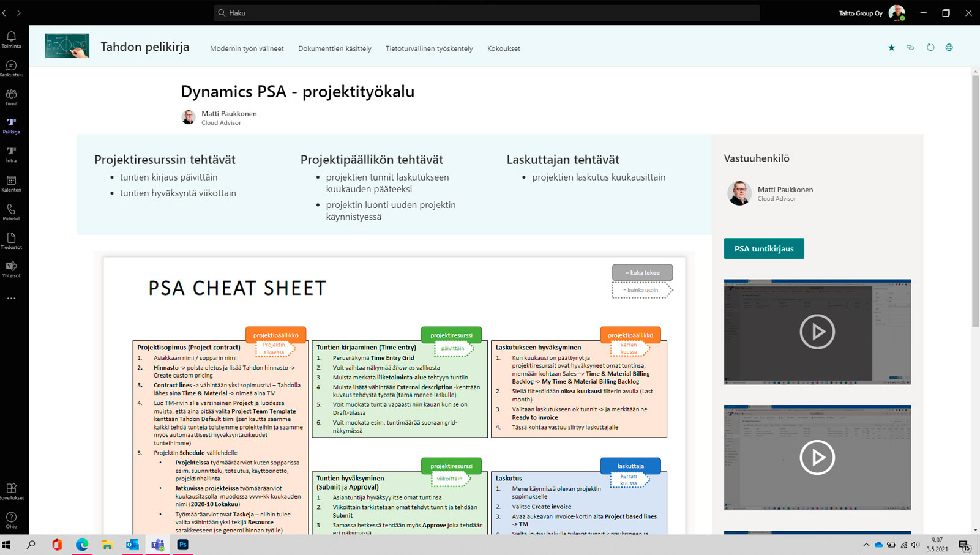Open Dokumenttien käsittely menu

click(x=335, y=48)
